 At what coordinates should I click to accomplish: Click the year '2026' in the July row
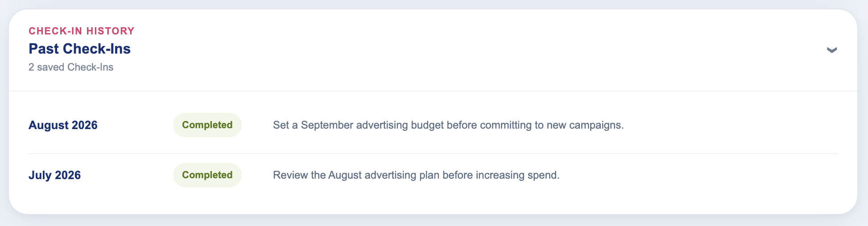pos(68,175)
